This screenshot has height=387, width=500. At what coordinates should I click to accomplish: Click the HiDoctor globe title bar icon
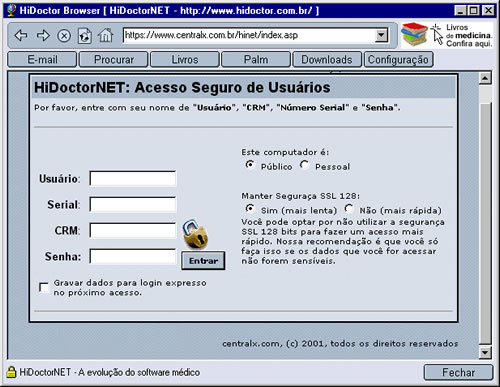(x=12, y=10)
